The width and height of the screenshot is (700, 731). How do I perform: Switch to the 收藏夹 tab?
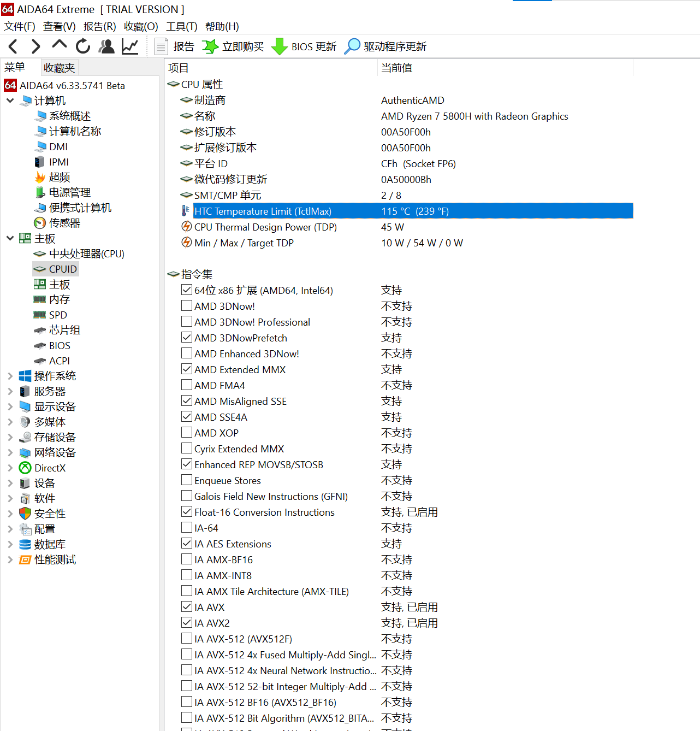[60, 68]
